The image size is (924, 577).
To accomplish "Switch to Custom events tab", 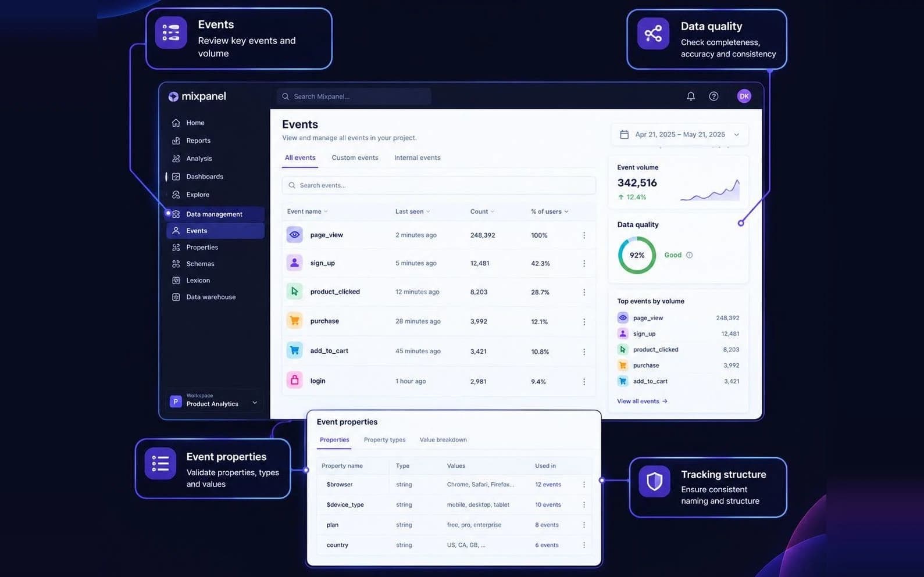I will coord(355,158).
